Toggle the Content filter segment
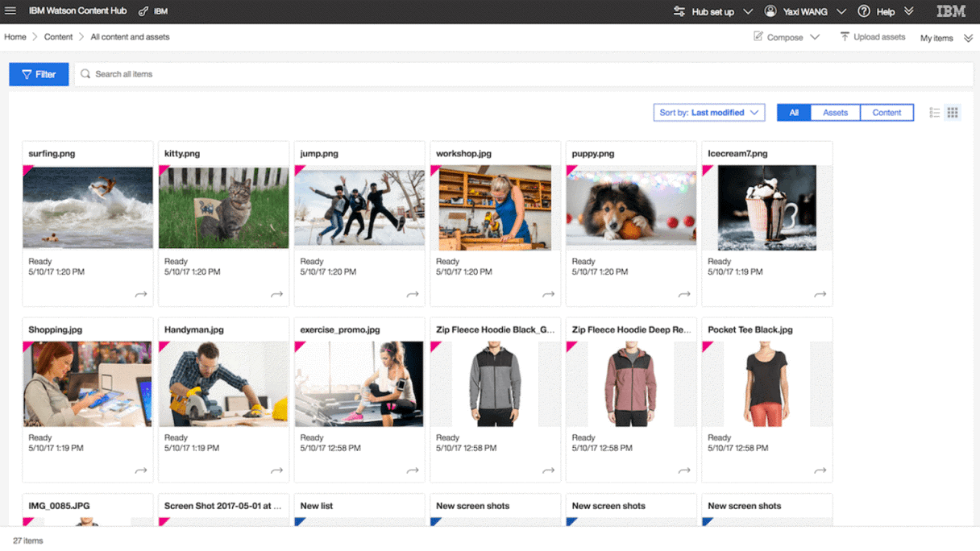The width and height of the screenshot is (980, 551). tap(887, 112)
